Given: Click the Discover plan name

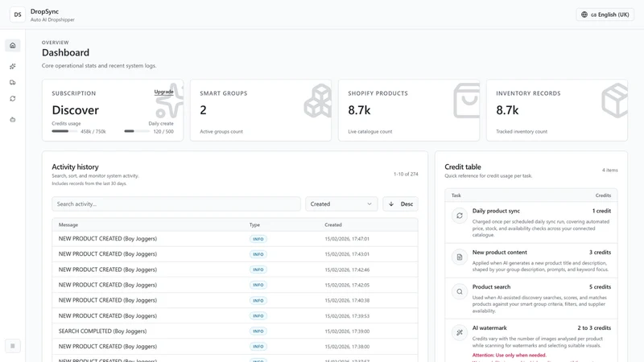Looking at the screenshot, I should 75,110.
